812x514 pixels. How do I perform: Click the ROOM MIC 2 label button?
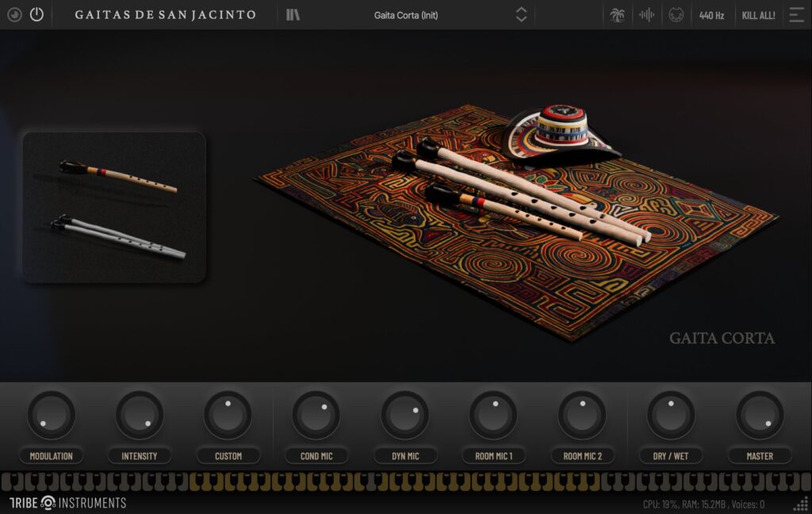coord(582,456)
